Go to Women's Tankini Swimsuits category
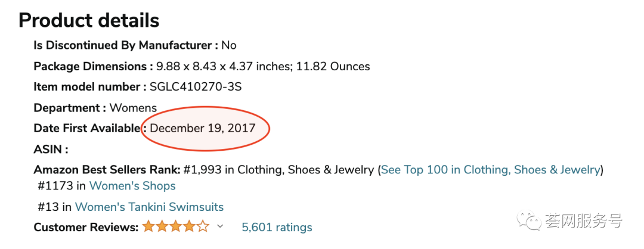Screen dimensions: 644x249 point(149,207)
